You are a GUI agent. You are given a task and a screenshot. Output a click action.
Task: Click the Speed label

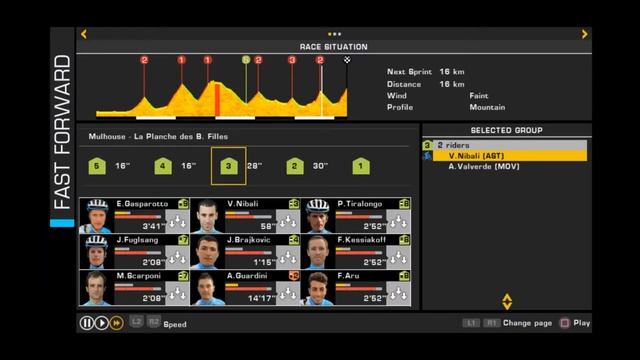tap(175, 324)
